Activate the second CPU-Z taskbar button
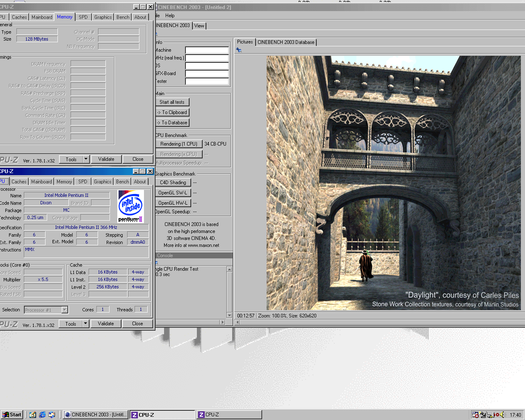525x420 pixels. click(x=229, y=415)
